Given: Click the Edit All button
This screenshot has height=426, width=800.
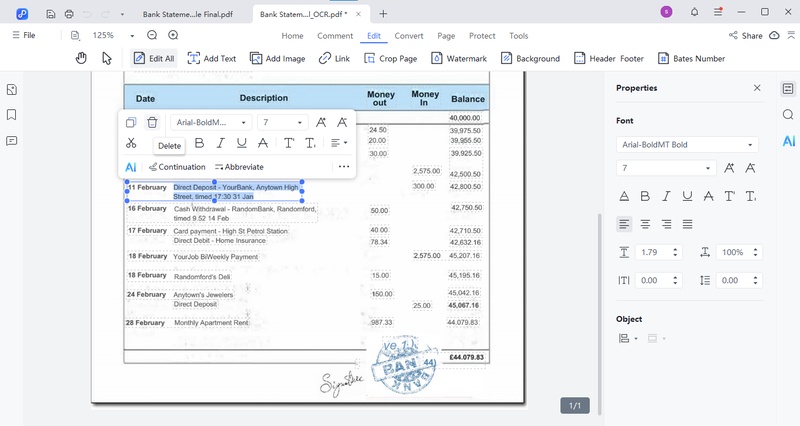Looking at the screenshot, I should pos(154,59).
